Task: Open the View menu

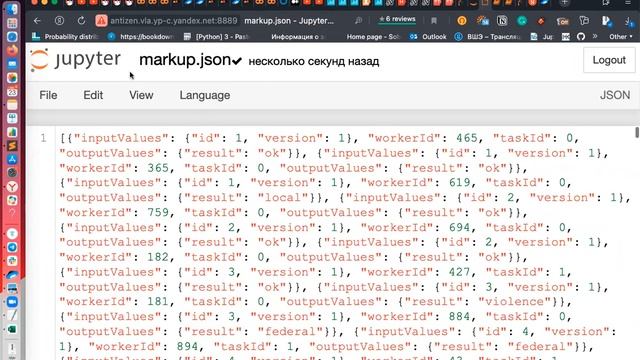Action: 141,95
